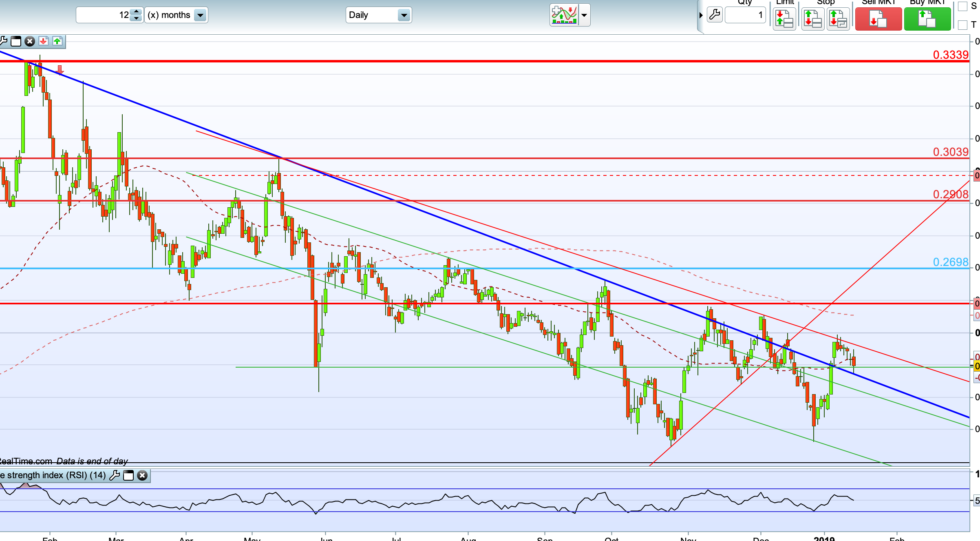Remove the RSI indicator panel
The image size is (980, 541).
142,475
